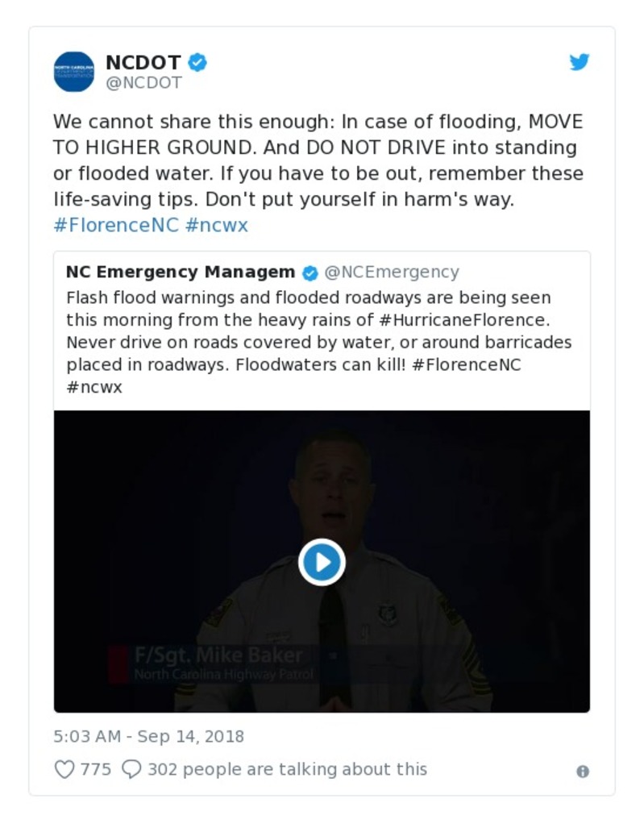Open "302 people are talking about this"

(287, 769)
